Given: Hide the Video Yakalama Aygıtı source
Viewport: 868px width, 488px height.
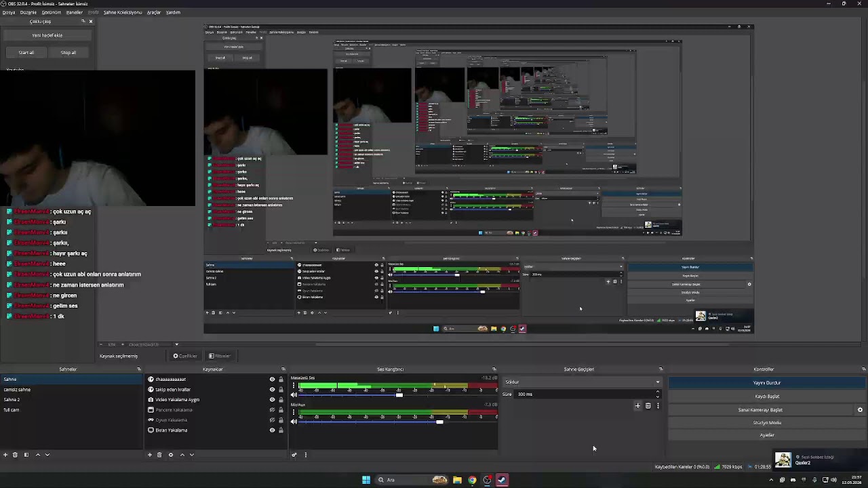Looking at the screenshot, I should pos(272,400).
